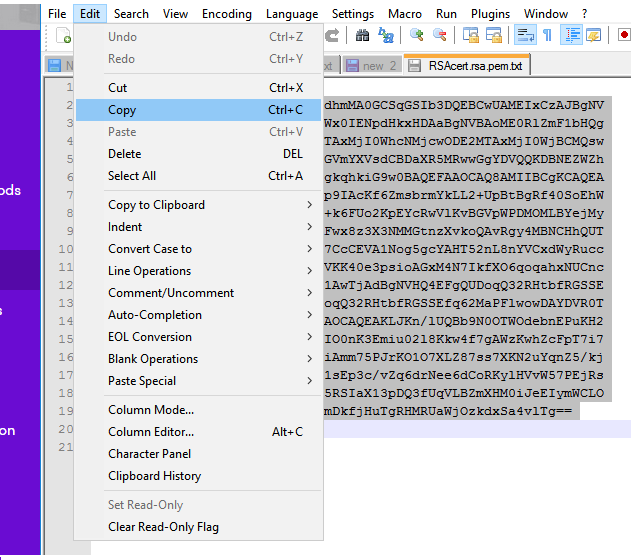This screenshot has height=560, width=636.
Task: Switch to the RSAcert.rsa.pem.txt tab
Action: (466, 65)
